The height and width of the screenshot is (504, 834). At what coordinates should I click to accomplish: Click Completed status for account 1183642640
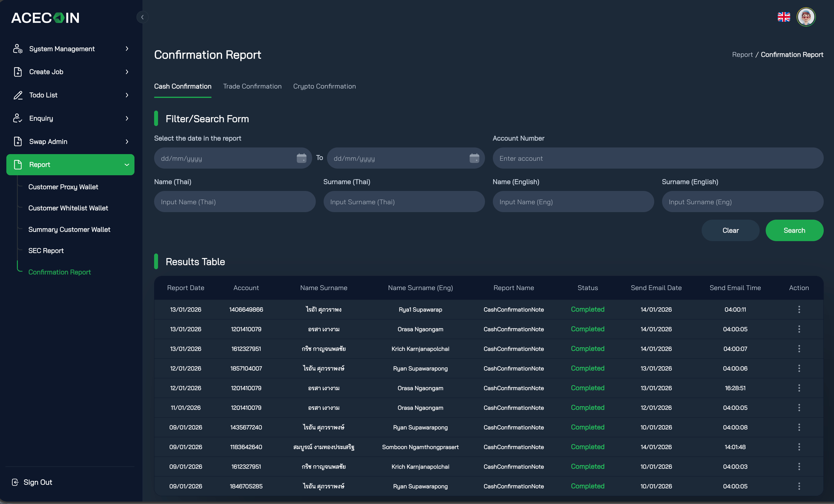tap(588, 447)
